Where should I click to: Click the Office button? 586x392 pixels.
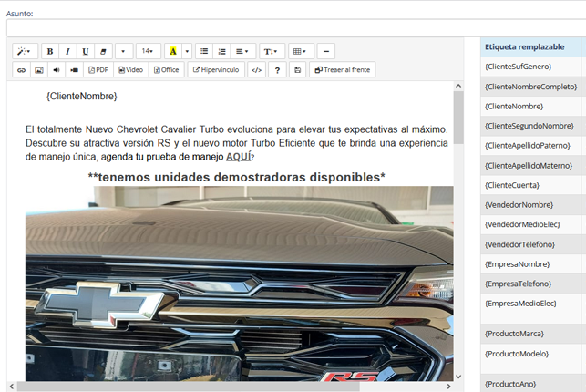[166, 70]
